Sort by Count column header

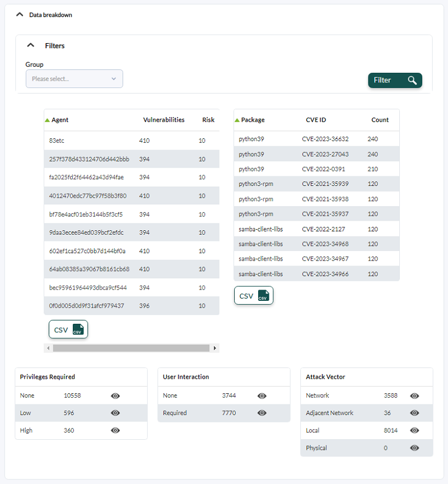pos(380,120)
